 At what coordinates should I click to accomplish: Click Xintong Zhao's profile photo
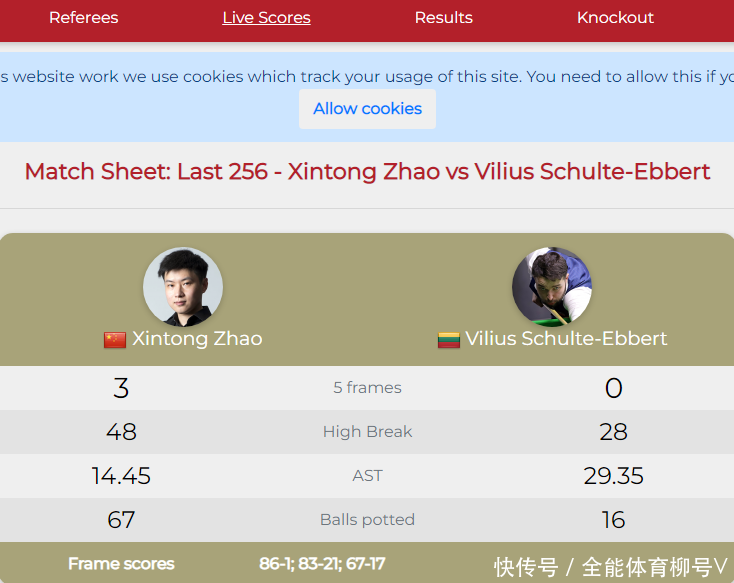(x=183, y=287)
